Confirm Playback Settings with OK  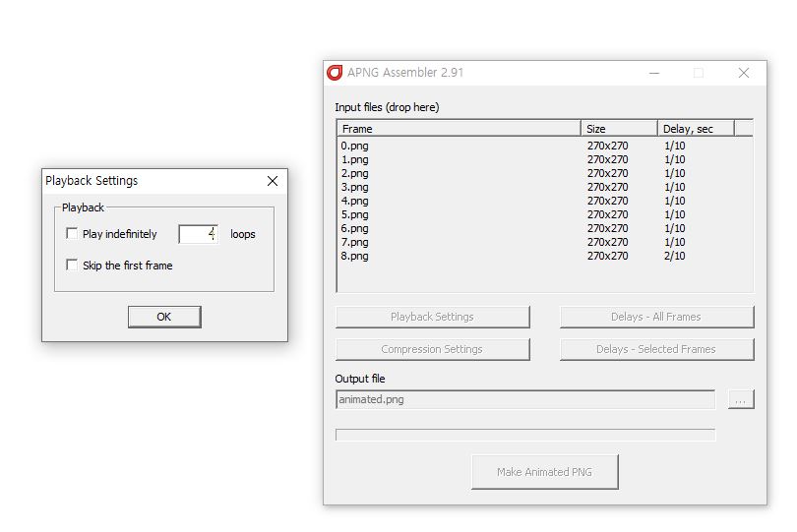164,317
